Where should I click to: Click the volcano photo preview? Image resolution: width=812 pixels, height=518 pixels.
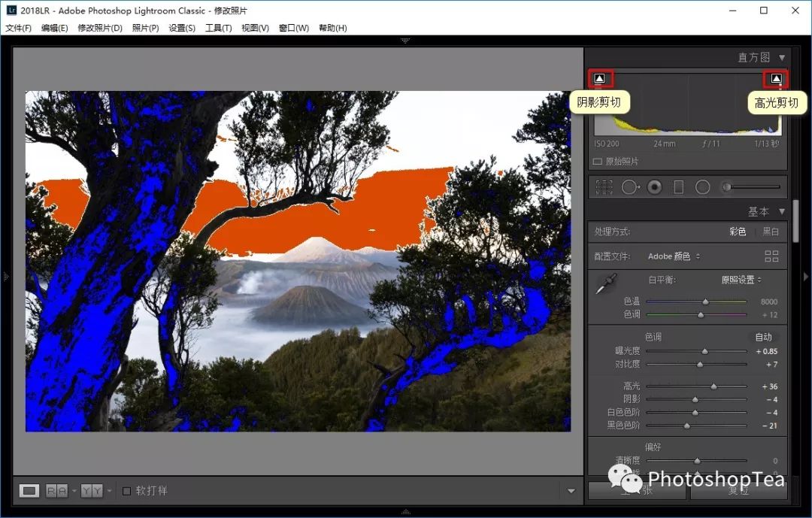(x=298, y=261)
